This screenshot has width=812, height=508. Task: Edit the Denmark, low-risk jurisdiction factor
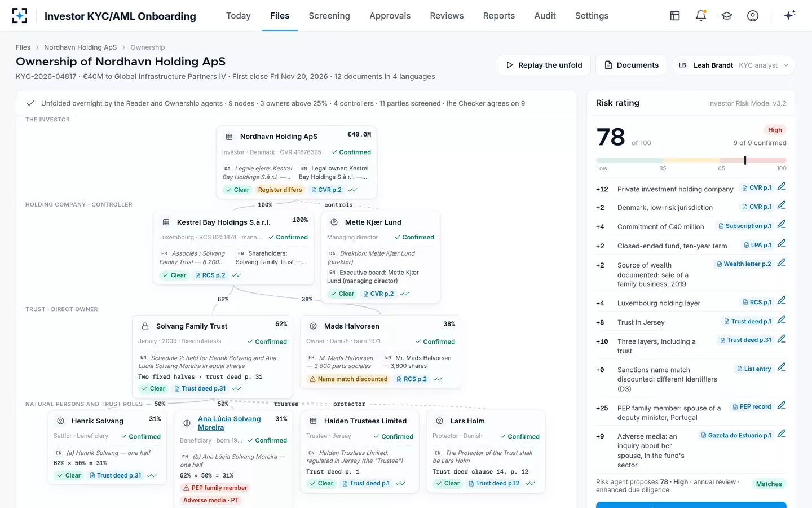[x=782, y=205]
